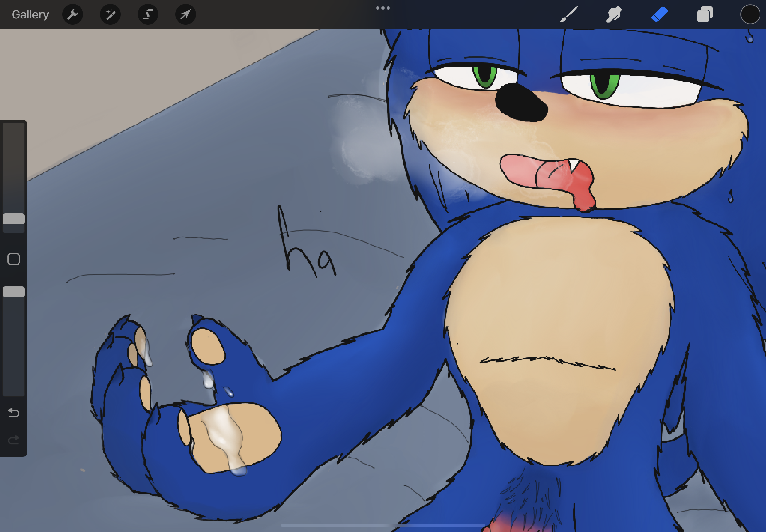Select the Smudge finger tool

(613, 14)
